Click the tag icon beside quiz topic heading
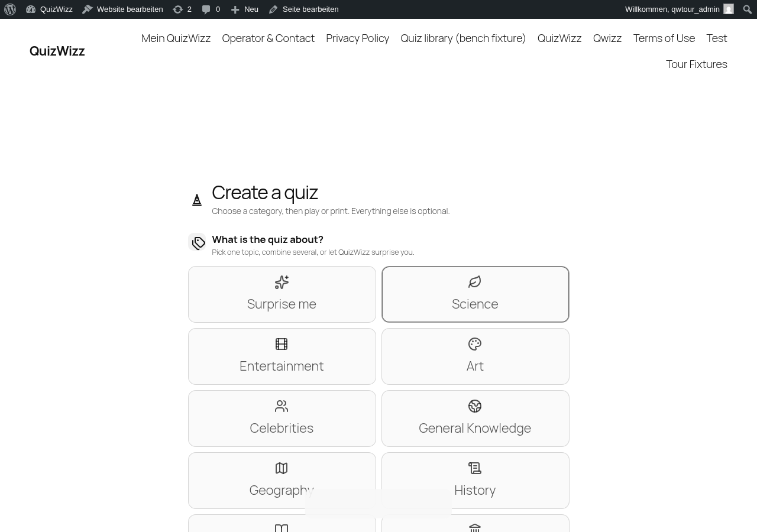This screenshot has height=532, width=757. (198, 242)
